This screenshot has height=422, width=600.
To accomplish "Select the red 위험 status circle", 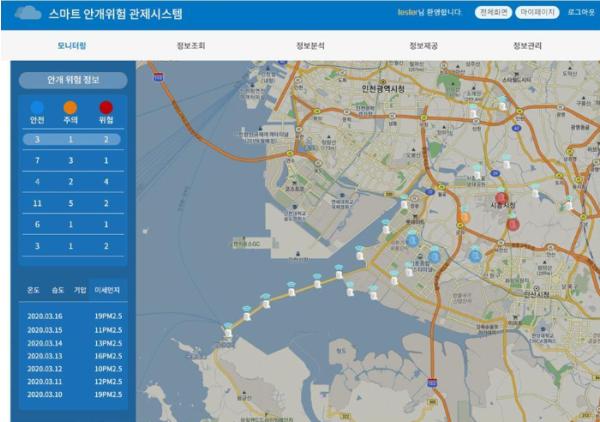I will pyautogui.click(x=106, y=106).
